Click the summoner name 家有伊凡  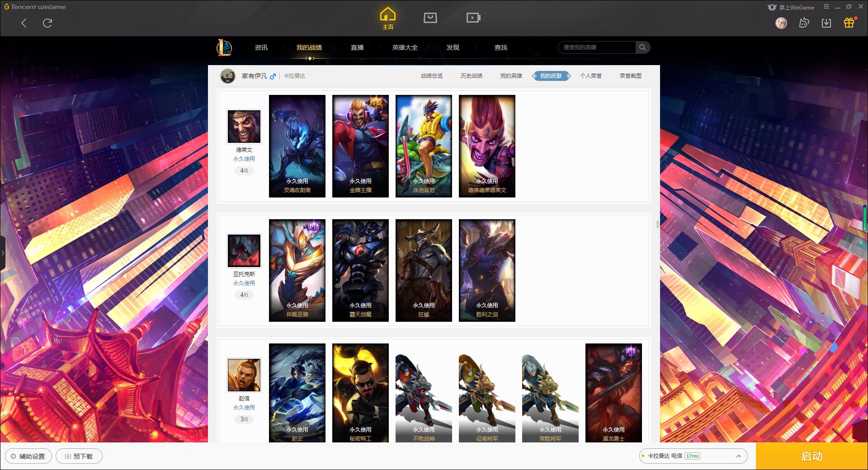pyautogui.click(x=255, y=76)
